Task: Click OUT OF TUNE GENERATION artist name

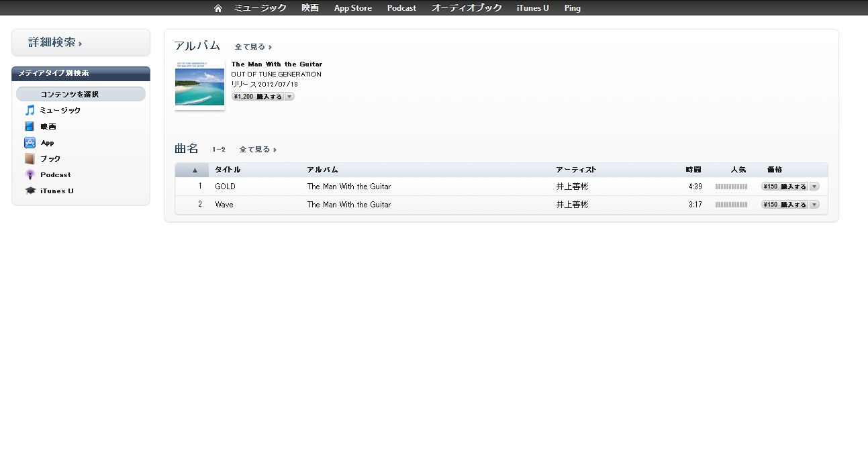Action: 277,74
